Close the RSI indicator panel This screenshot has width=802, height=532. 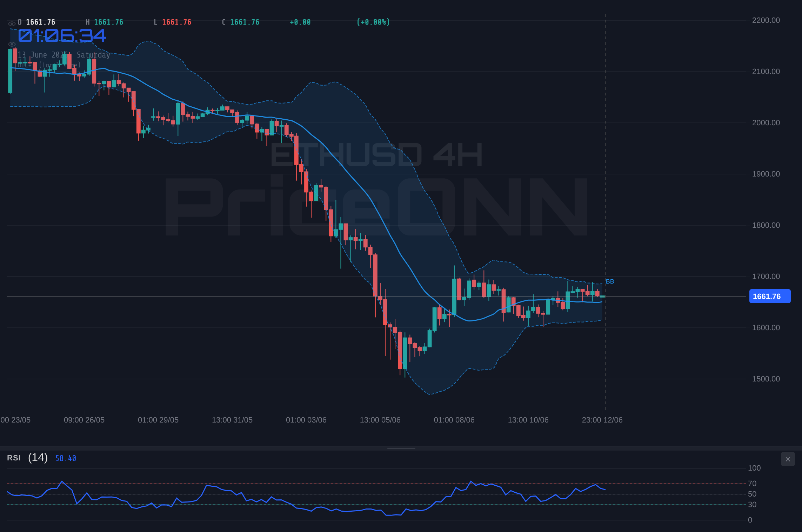788,459
